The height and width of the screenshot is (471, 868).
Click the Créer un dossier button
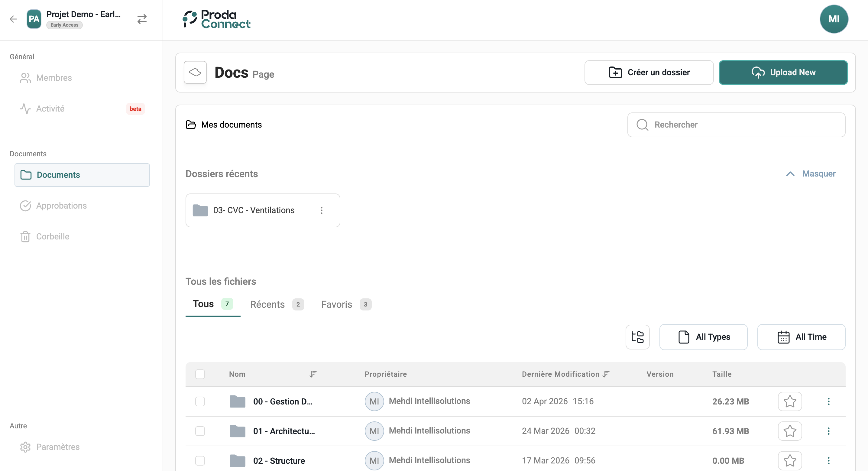coord(649,72)
